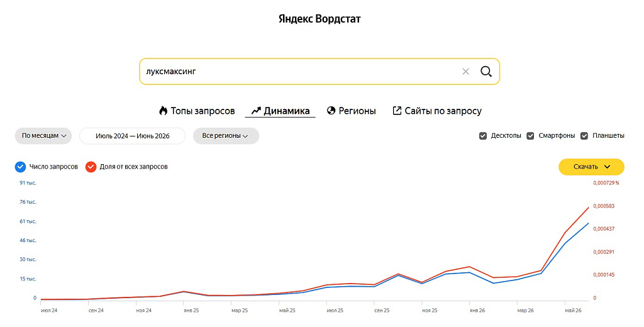The height and width of the screenshot is (327, 644).
Task: Toggle the red Доля от всех запросов checkmark
Action: pos(91,167)
